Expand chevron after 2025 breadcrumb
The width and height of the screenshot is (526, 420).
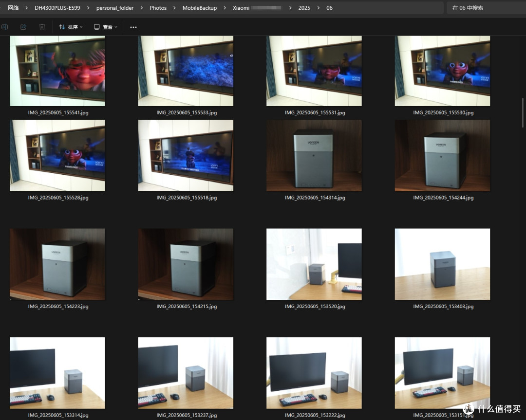point(319,8)
